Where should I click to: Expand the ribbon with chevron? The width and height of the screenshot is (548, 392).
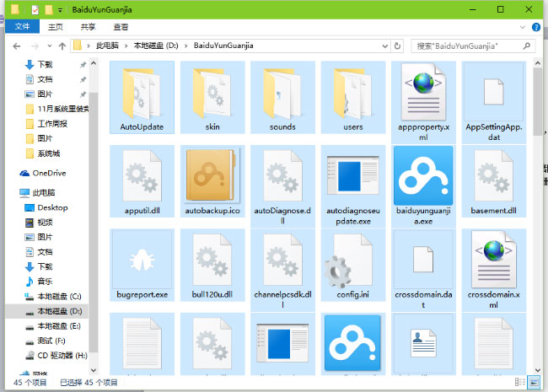pyautogui.click(x=523, y=27)
